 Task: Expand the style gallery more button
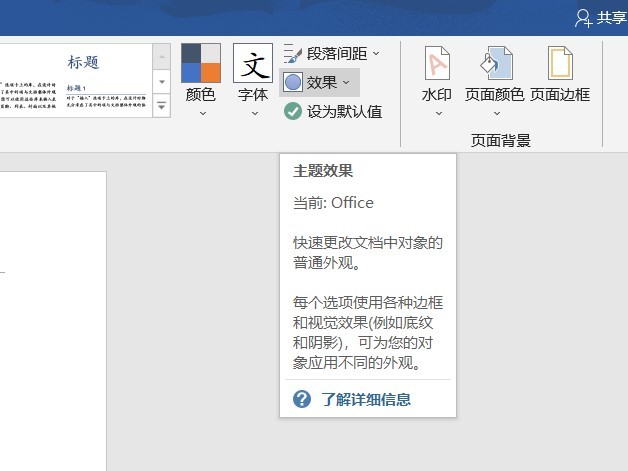(162, 106)
